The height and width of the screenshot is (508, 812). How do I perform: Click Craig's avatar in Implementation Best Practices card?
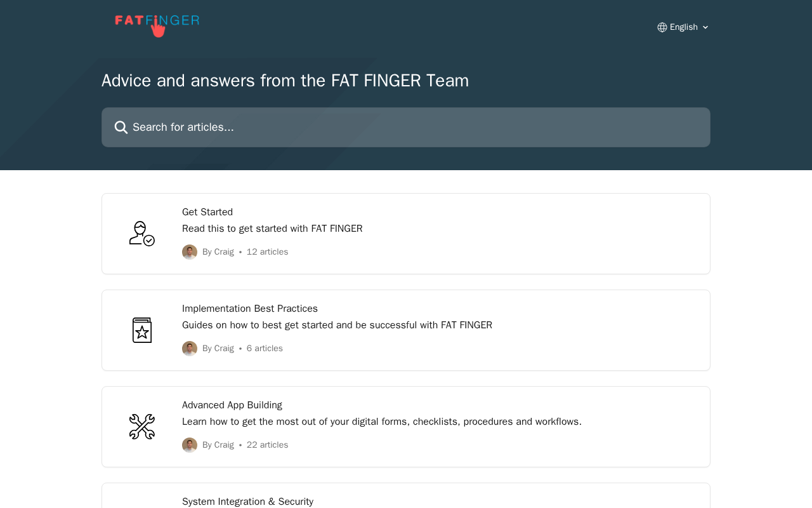click(x=190, y=349)
